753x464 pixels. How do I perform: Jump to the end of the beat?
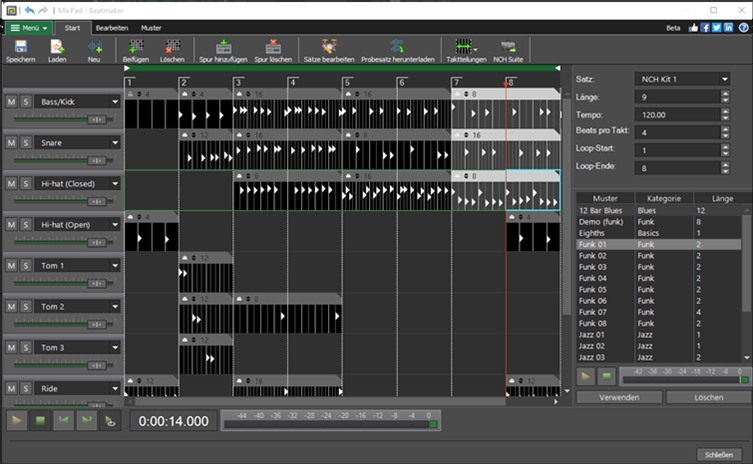point(86,421)
